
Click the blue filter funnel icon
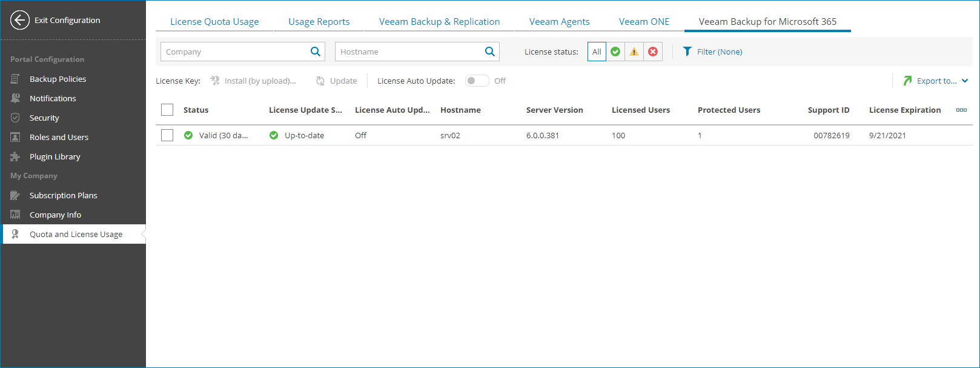tap(687, 52)
